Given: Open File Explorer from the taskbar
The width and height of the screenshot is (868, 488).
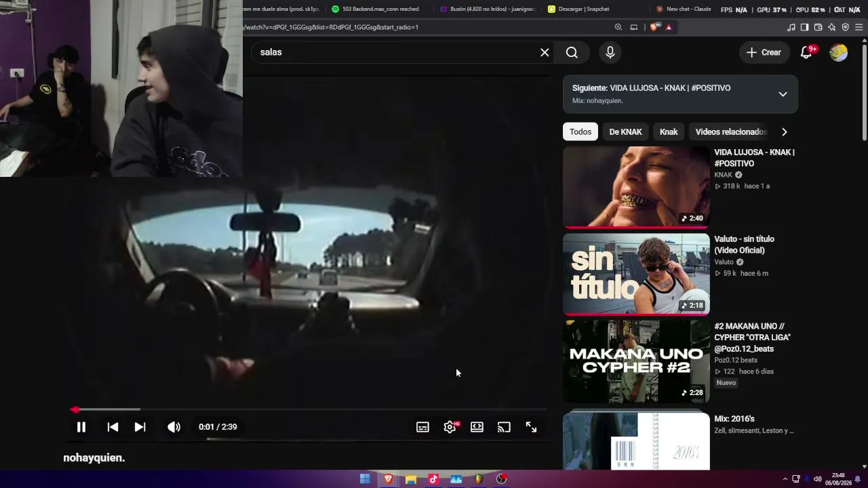Looking at the screenshot, I should [411, 479].
